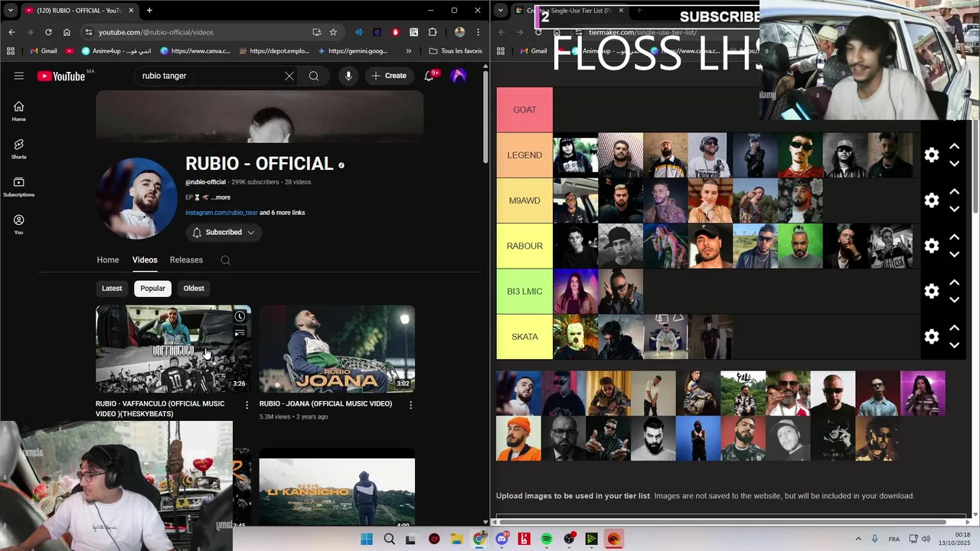
Task: Add VAFFANCULO video to Watch later
Action: [x=240, y=317]
